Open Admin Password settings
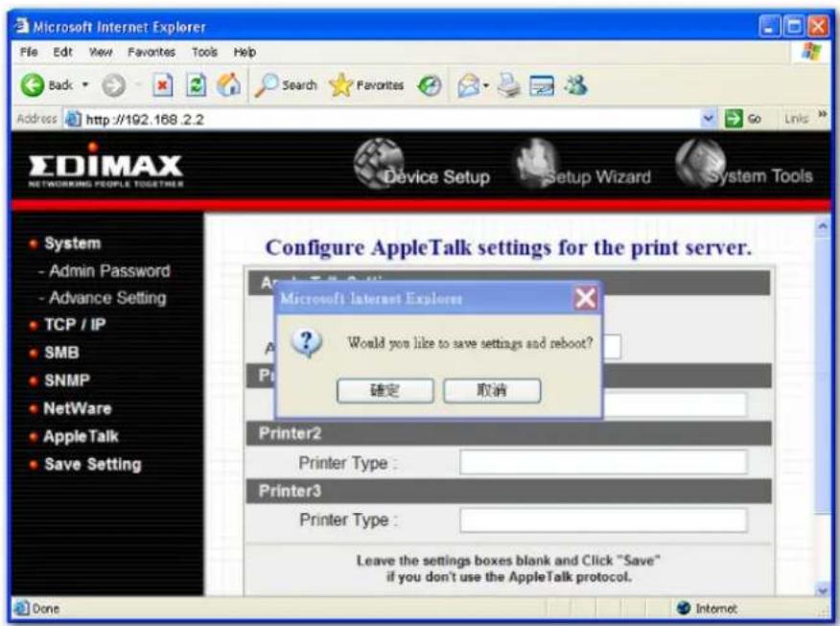The image size is (840, 626). click(109, 270)
